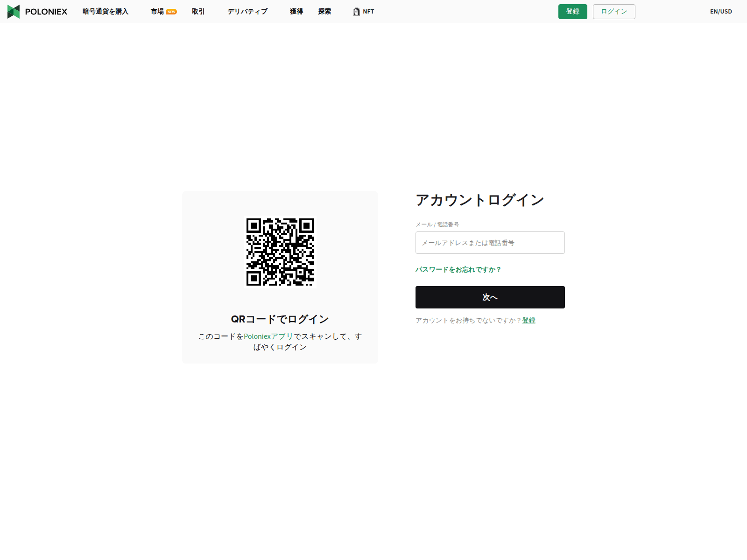Click the アカウントログイン heading

pos(480,200)
